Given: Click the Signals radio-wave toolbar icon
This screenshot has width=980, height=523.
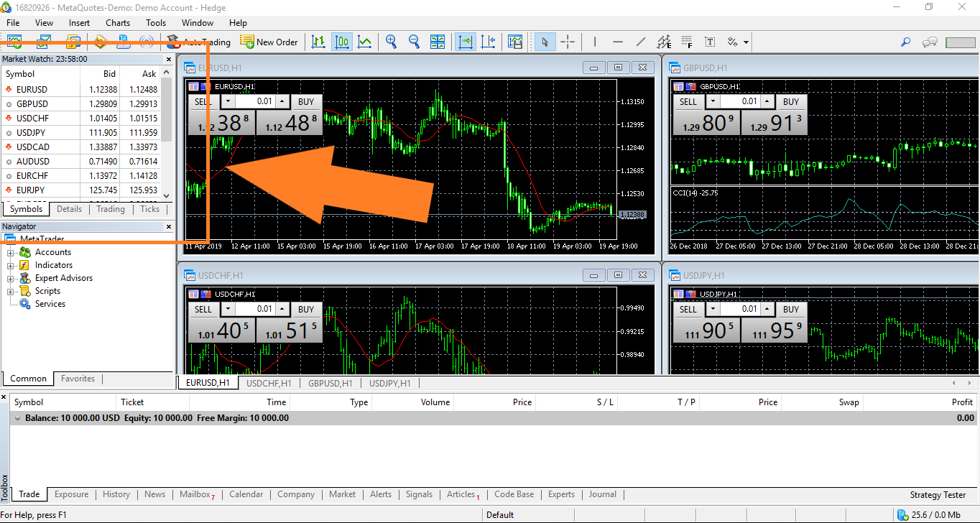Looking at the screenshot, I should [146, 42].
